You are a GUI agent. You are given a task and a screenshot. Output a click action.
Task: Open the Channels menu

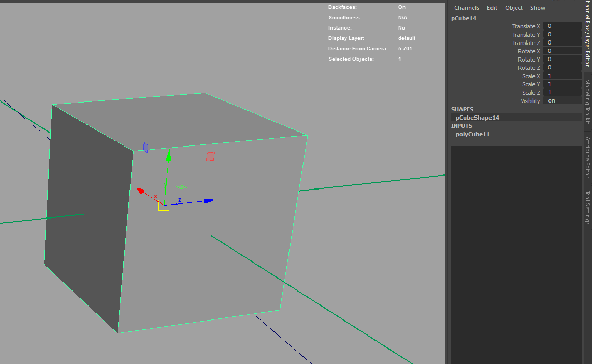pos(466,8)
